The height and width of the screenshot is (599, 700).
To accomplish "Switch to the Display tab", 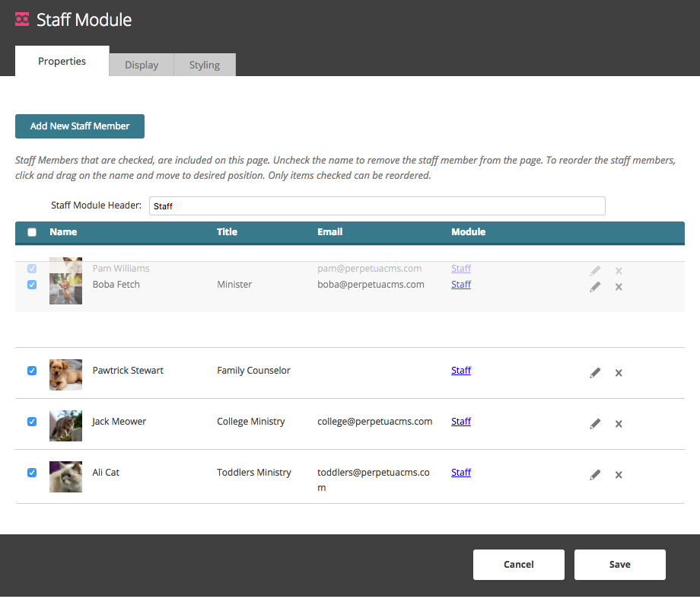I will click(x=142, y=65).
